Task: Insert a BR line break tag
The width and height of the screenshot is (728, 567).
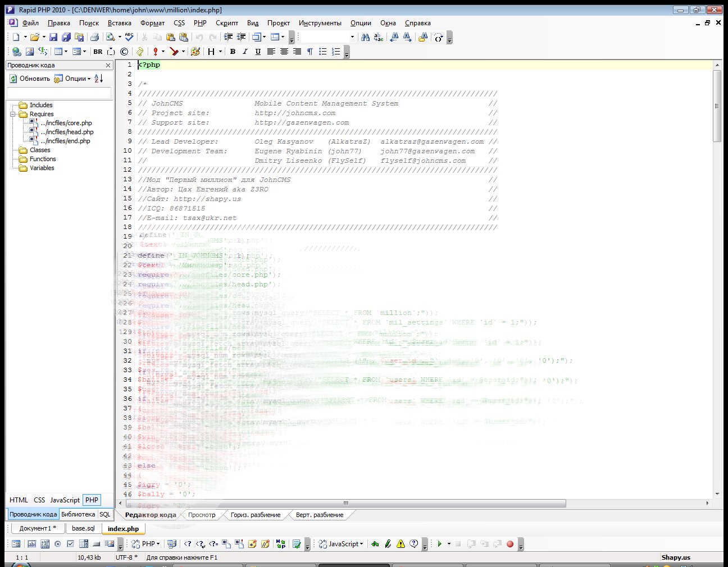Action: click(x=98, y=52)
